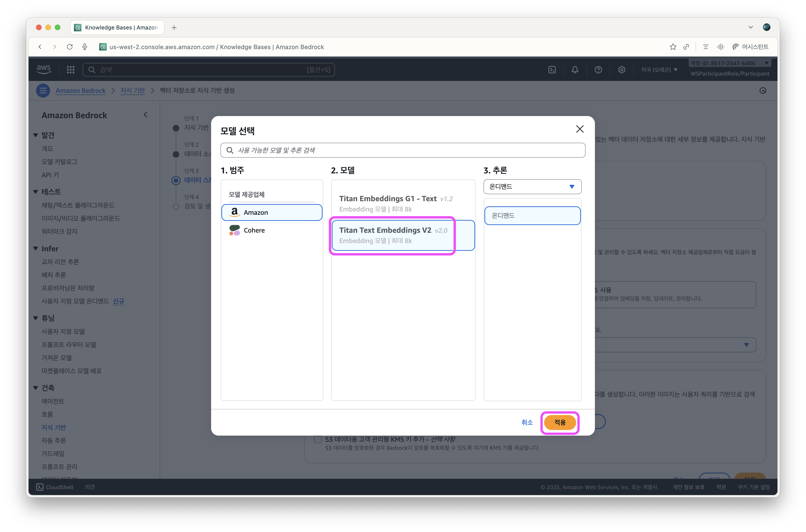The image size is (806, 532).
Task: Collapse the 발견 sidebar section
Action: (35, 135)
